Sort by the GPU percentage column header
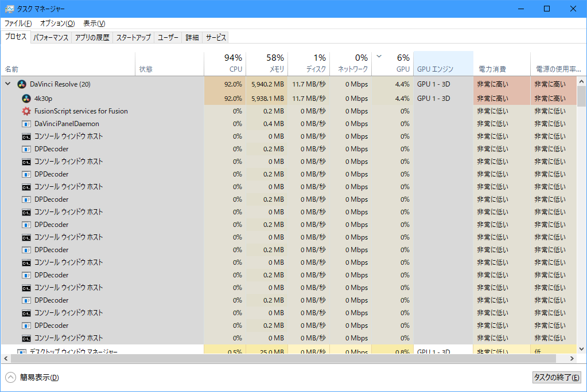 [392, 64]
